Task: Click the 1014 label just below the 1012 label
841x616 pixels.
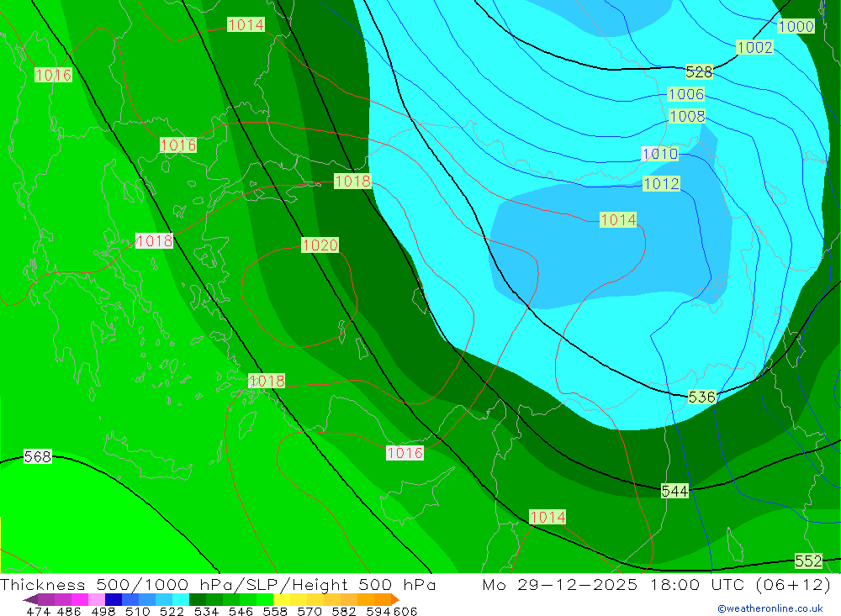Action: pos(618,220)
